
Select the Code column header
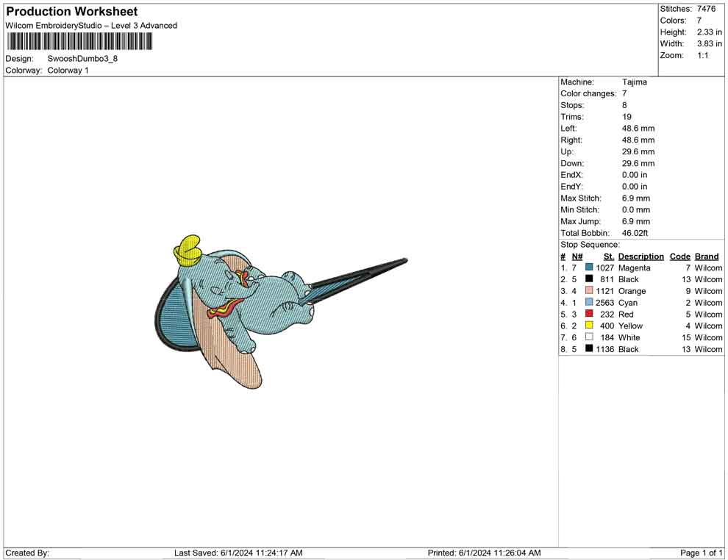pyautogui.click(x=680, y=256)
